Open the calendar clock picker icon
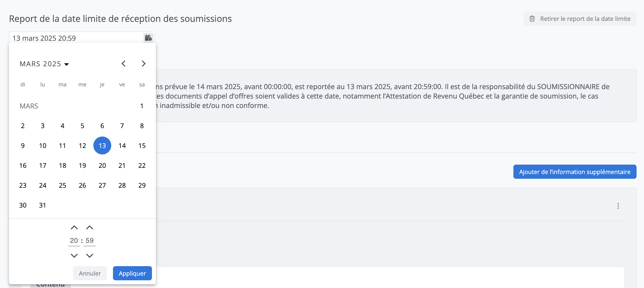Image resolution: width=644 pixels, height=288 pixels. (x=148, y=38)
